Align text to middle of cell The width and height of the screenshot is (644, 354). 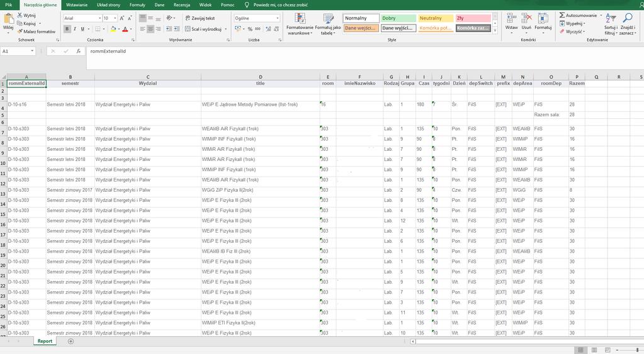click(x=150, y=18)
